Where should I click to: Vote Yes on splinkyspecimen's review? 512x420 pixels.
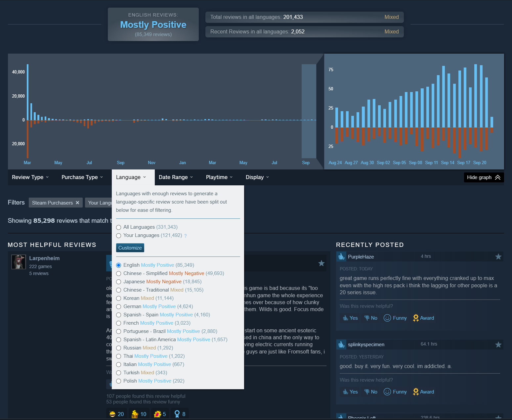click(350, 392)
